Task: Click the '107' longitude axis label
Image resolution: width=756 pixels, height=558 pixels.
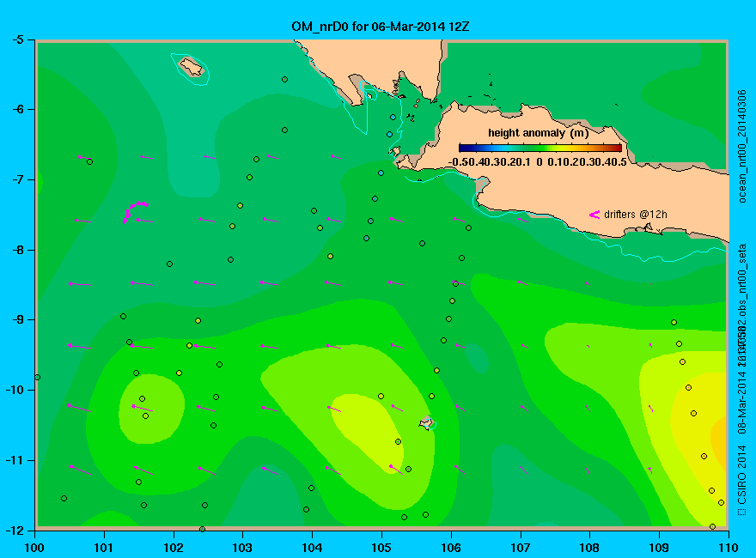Action: (521, 548)
